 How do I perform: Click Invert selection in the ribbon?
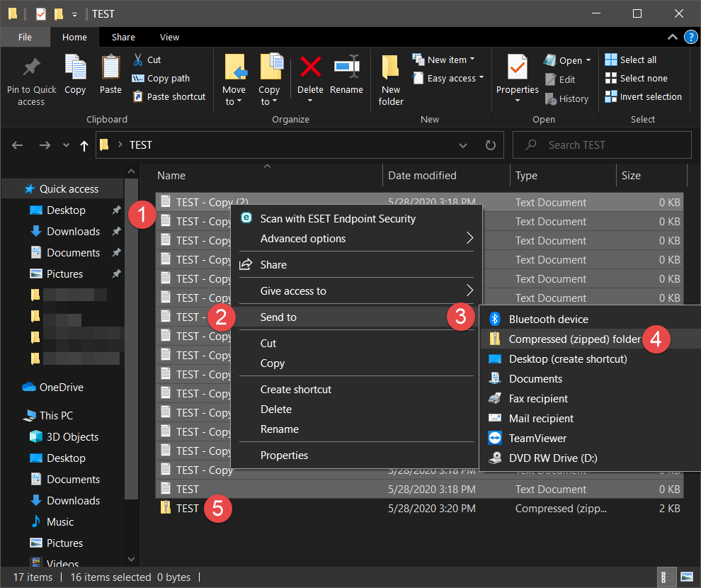coord(644,96)
